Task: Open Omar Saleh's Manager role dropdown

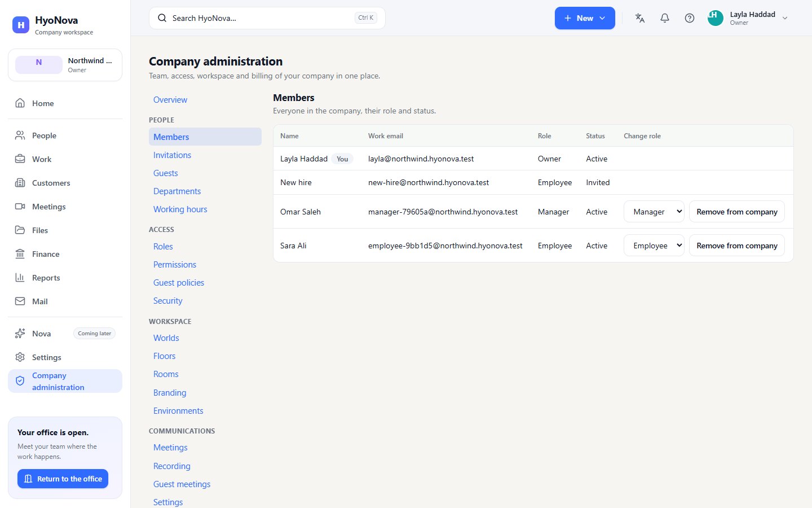Action: [x=654, y=212]
